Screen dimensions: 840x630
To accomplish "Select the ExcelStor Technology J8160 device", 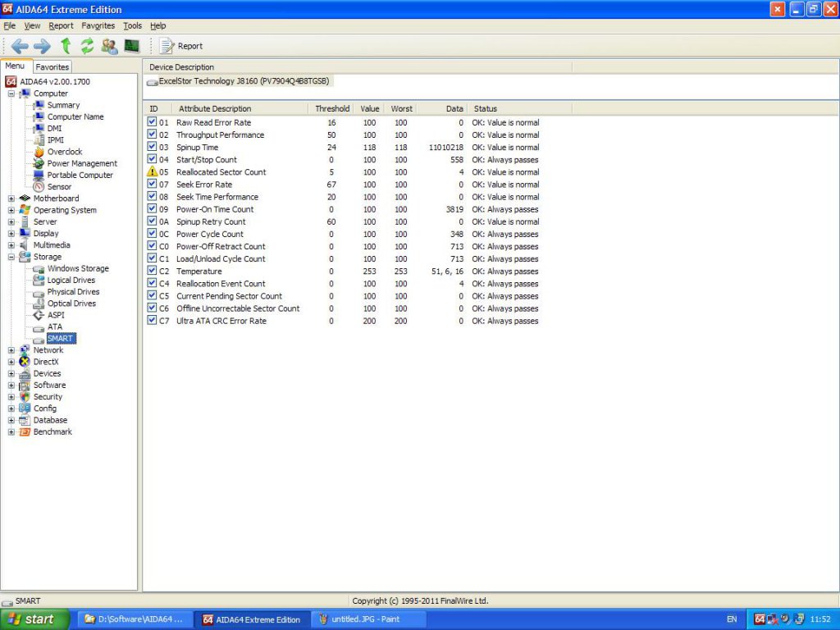I will (239, 81).
